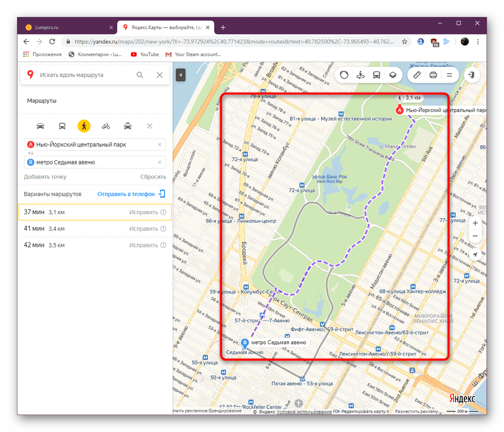Switch to bicycle route mode
Image resolution: width=504 pixels, height=432 pixels.
tap(106, 126)
